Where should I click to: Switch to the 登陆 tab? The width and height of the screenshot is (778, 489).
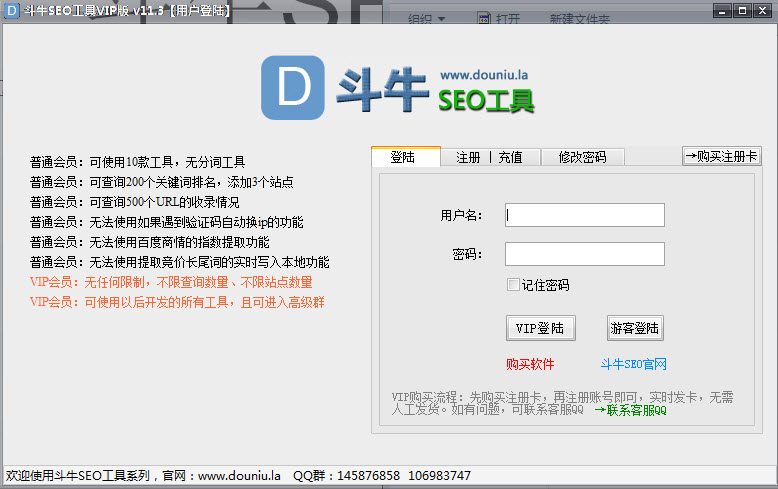tap(405, 157)
